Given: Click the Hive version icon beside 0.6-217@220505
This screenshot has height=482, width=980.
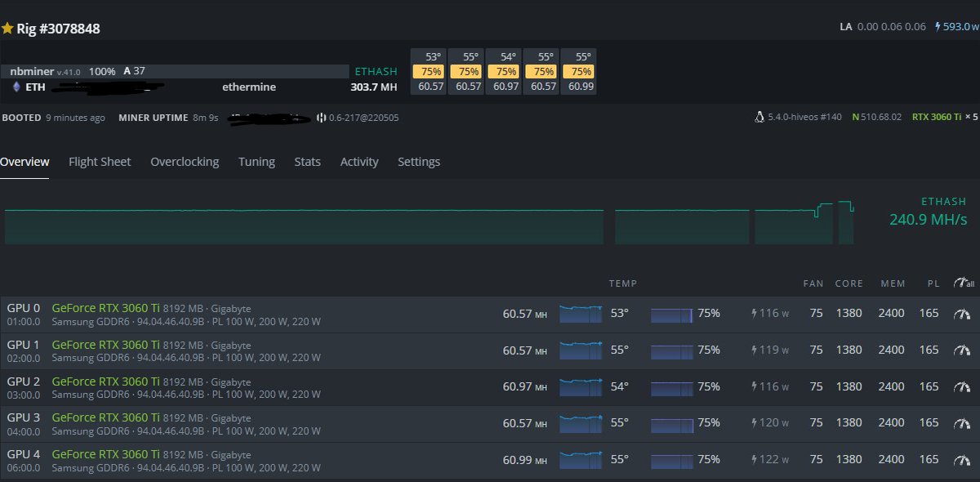Looking at the screenshot, I should [321, 118].
